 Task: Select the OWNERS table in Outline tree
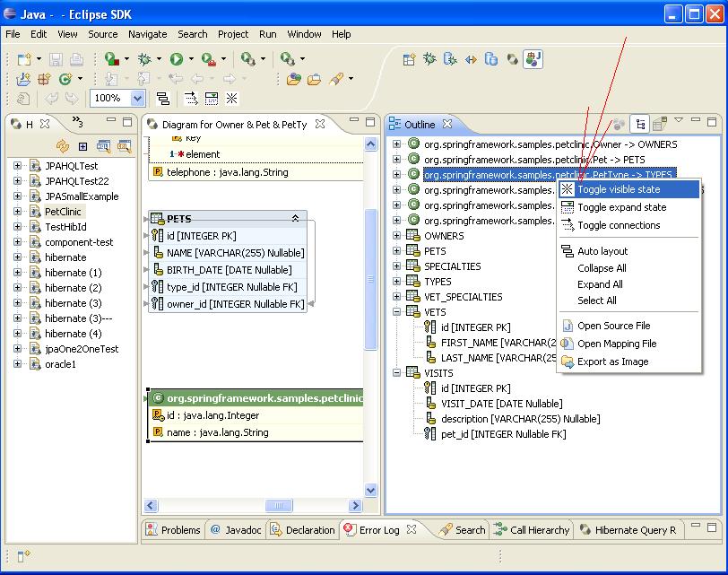444,236
